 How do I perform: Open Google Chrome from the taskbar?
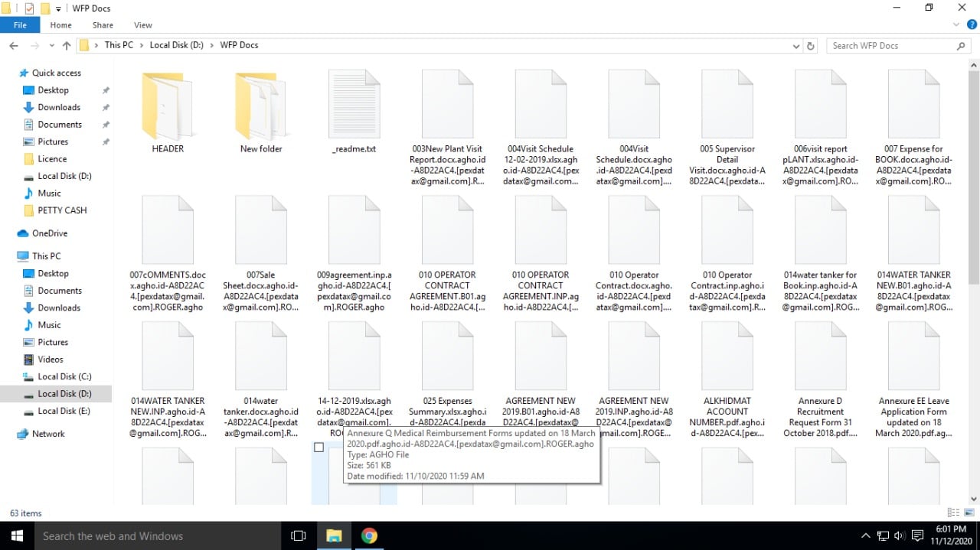(369, 535)
